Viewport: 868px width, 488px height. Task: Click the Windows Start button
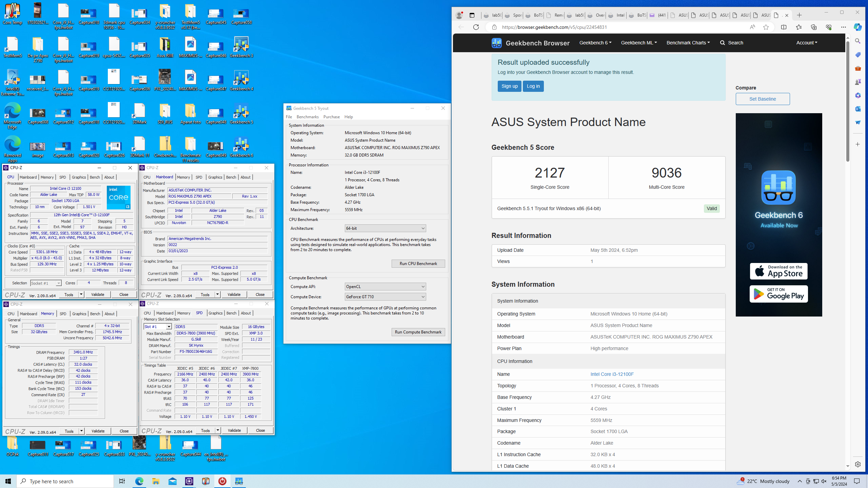[8, 481]
